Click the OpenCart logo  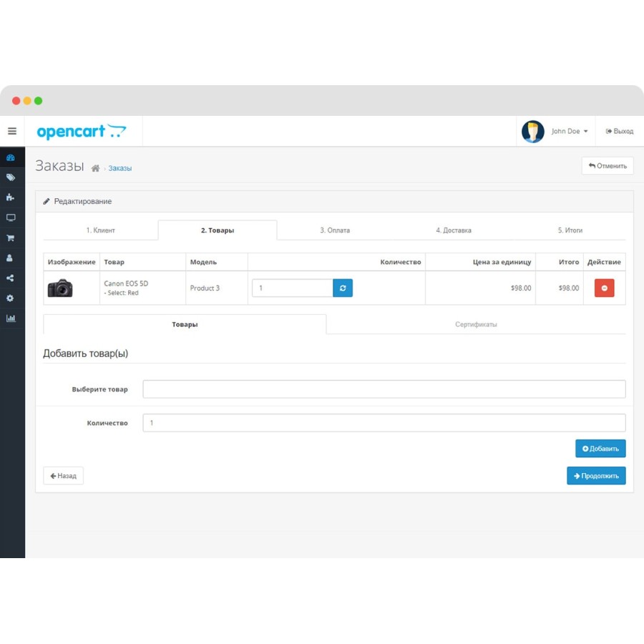82,131
